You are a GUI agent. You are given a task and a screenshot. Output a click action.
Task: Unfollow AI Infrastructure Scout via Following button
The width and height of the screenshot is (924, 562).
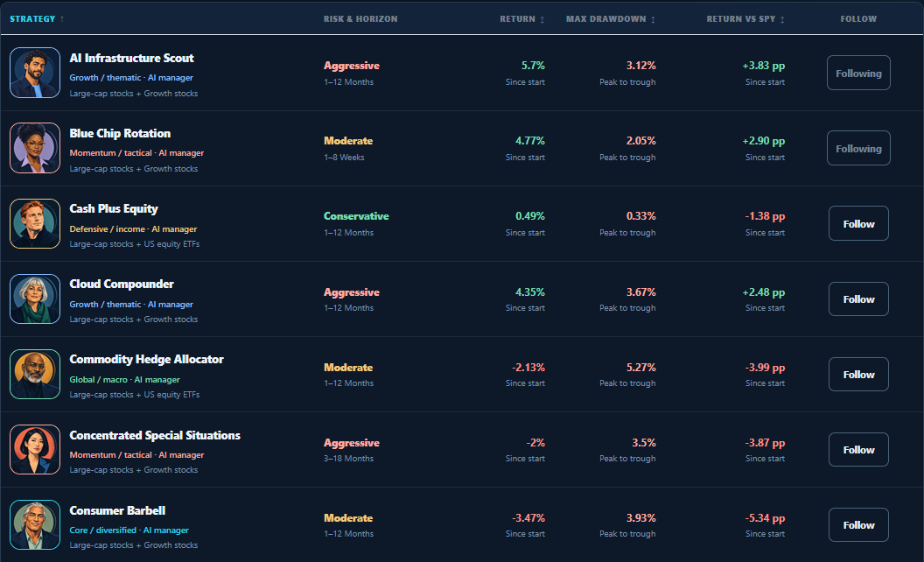[x=858, y=74]
